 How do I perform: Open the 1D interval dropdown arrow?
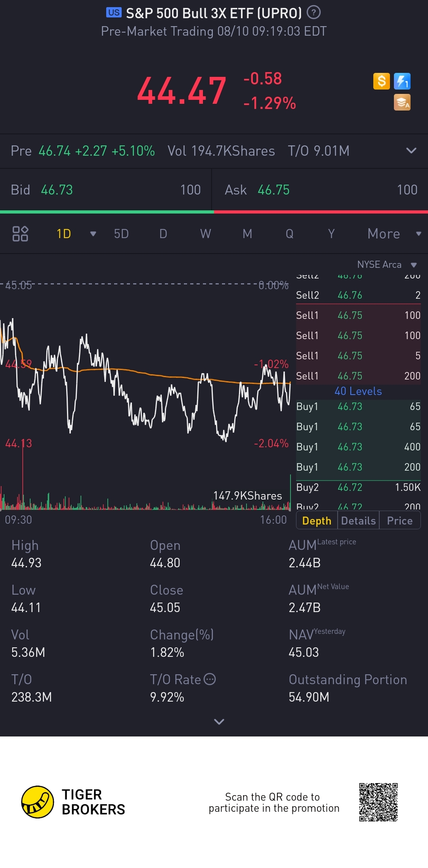[x=93, y=234]
